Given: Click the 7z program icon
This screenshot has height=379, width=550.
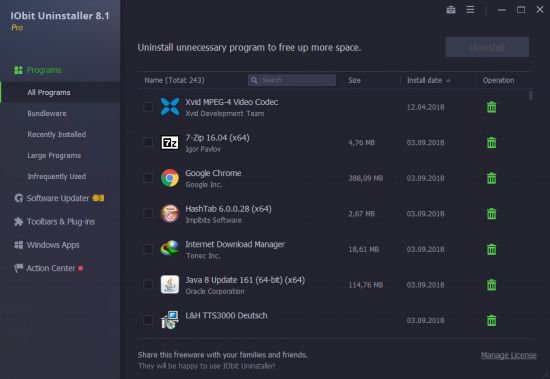Looking at the screenshot, I should (170, 142).
